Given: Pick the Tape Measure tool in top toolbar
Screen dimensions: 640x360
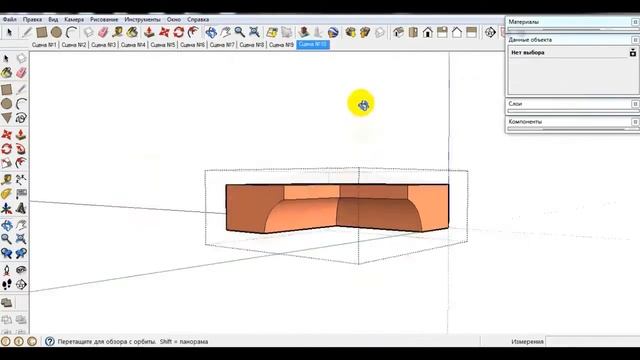Looking at the screenshot, I should [x=118, y=32].
